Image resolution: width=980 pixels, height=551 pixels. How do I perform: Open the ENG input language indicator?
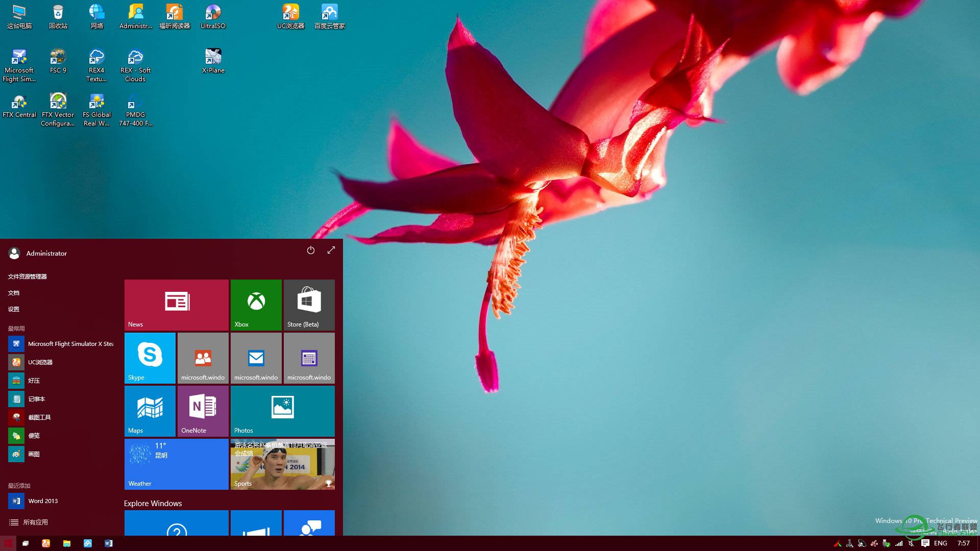pyautogui.click(x=941, y=543)
